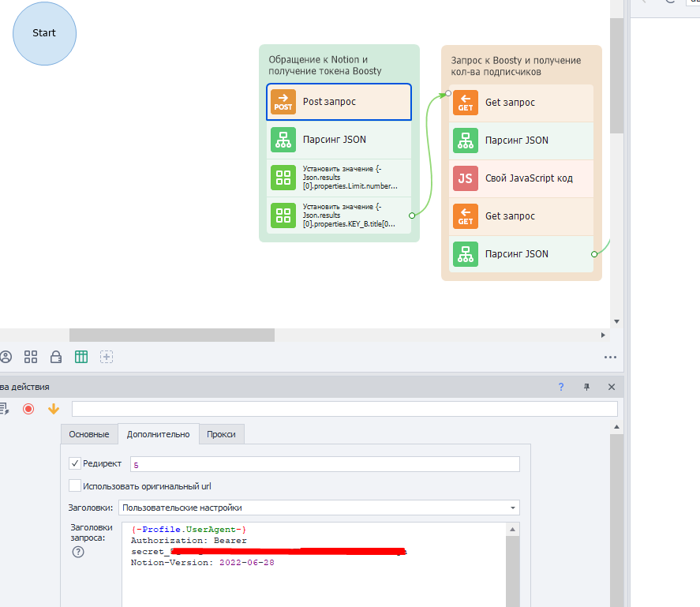Toggle the Редирект checkbox
700x607 pixels.
[74, 463]
